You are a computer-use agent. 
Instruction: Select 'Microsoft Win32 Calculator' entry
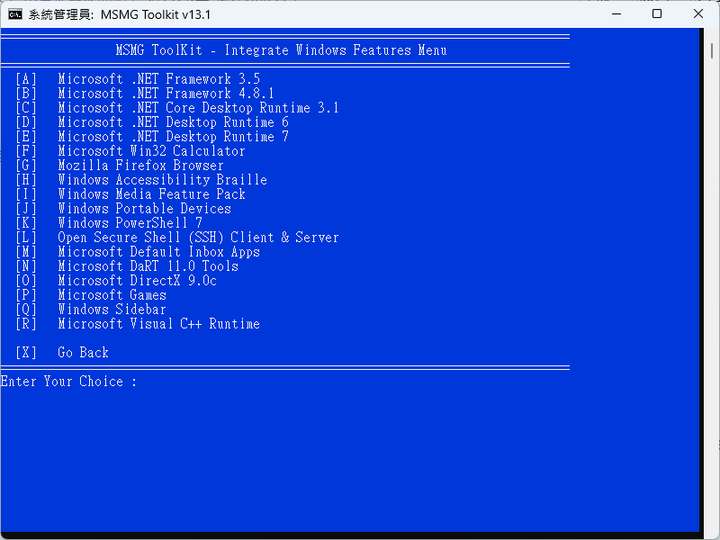[x=152, y=151]
